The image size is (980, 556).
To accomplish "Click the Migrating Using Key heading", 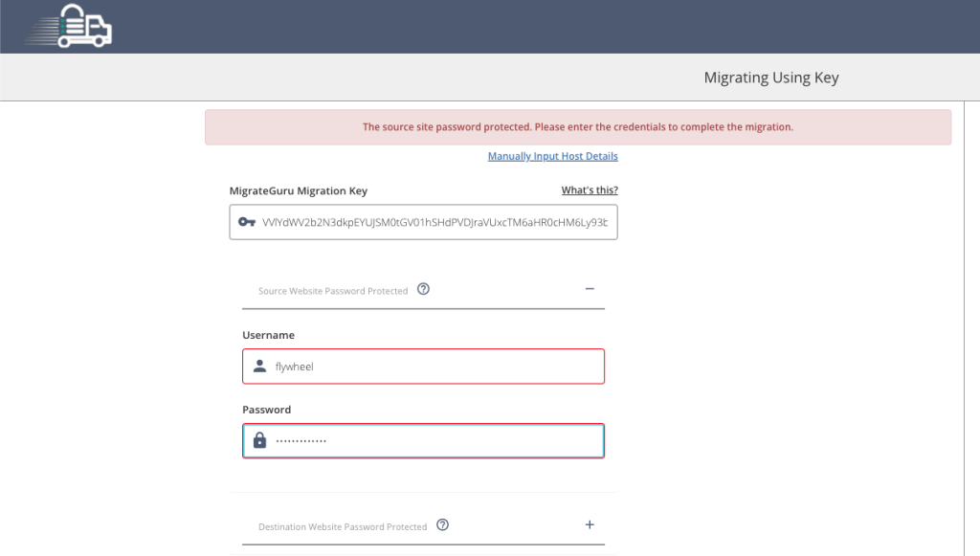I will (771, 78).
